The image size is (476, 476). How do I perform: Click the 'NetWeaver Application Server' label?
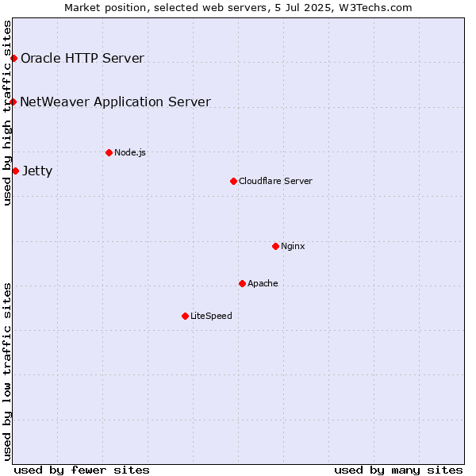pyautogui.click(x=115, y=102)
